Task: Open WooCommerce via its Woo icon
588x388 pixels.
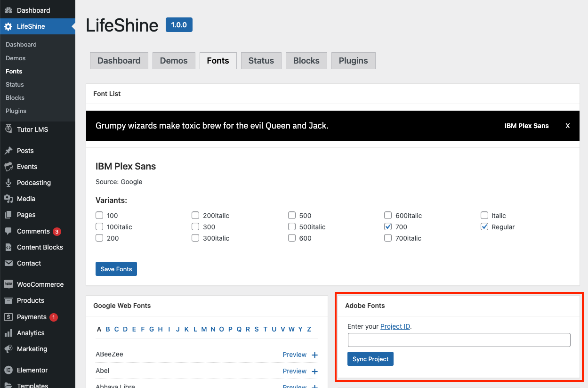Action: tap(8, 284)
